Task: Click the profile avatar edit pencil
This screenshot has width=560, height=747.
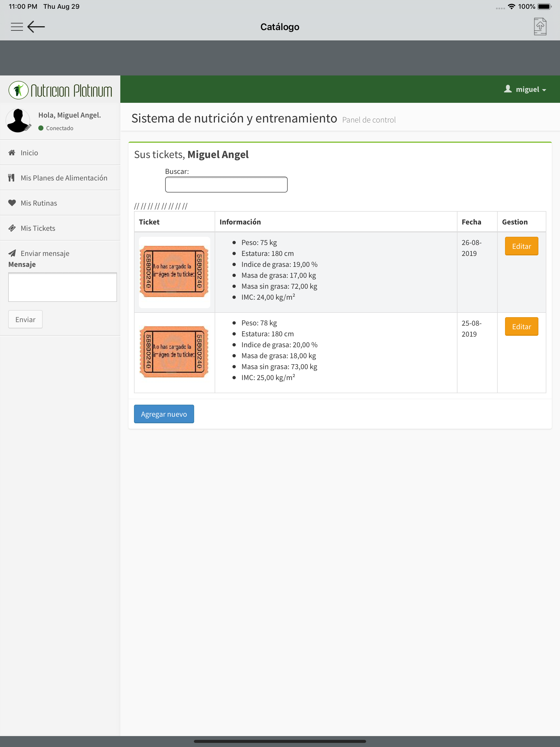Action: [x=28, y=127]
